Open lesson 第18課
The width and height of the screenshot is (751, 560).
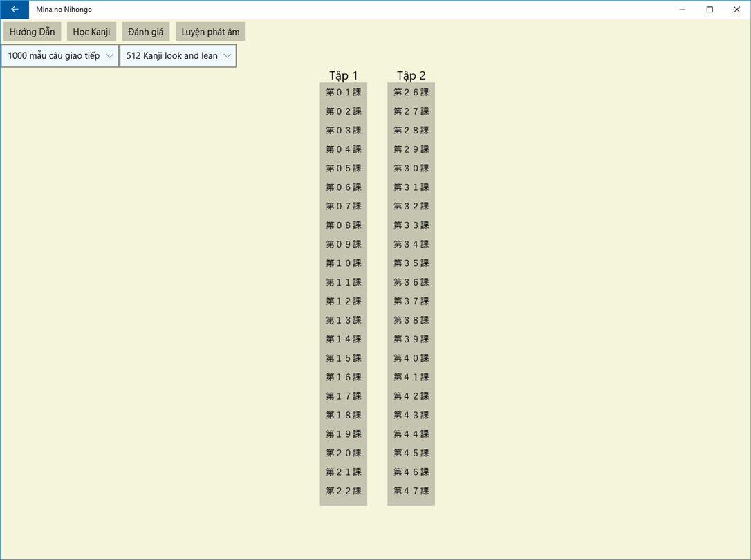(x=344, y=415)
